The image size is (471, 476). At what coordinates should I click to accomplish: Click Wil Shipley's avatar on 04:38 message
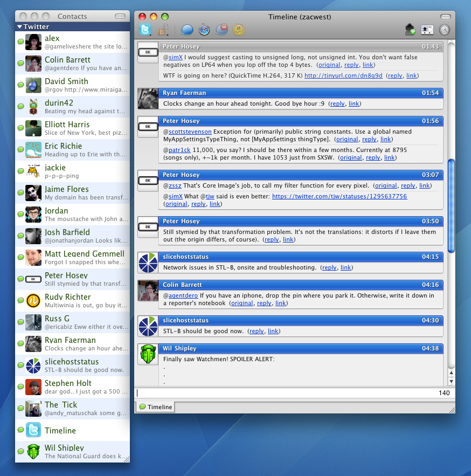(148, 354)
